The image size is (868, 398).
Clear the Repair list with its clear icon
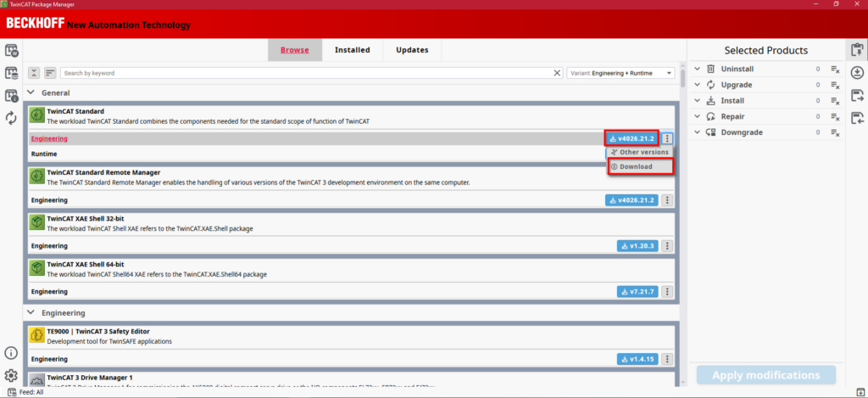(835, 117)
